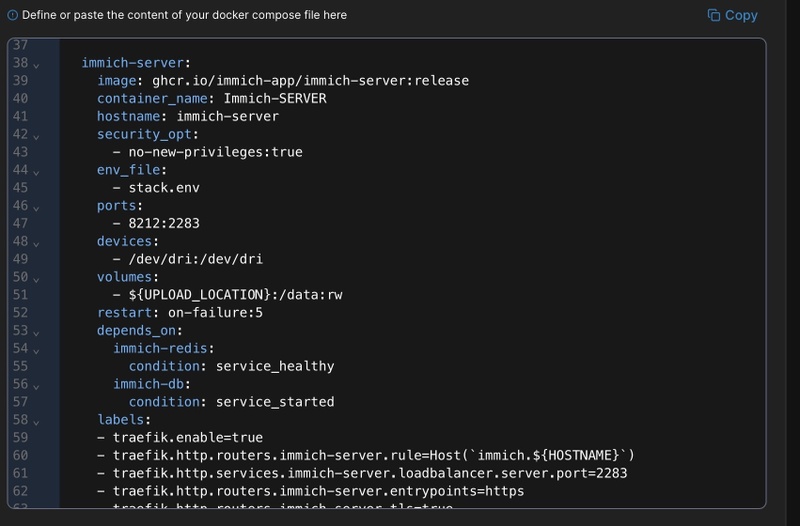
Task: Fold the ports section at line 46
Action: point(36,208)
